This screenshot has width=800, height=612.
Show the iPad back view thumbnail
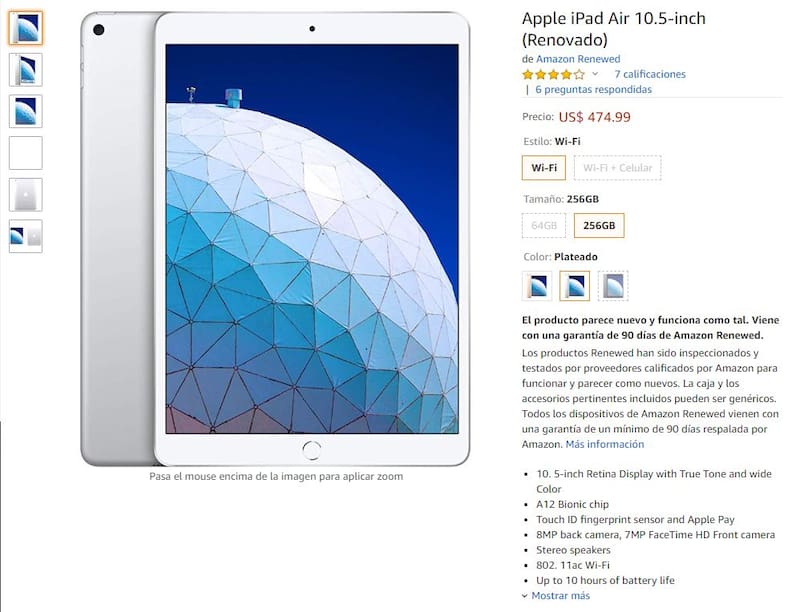(x=26, y=195)
